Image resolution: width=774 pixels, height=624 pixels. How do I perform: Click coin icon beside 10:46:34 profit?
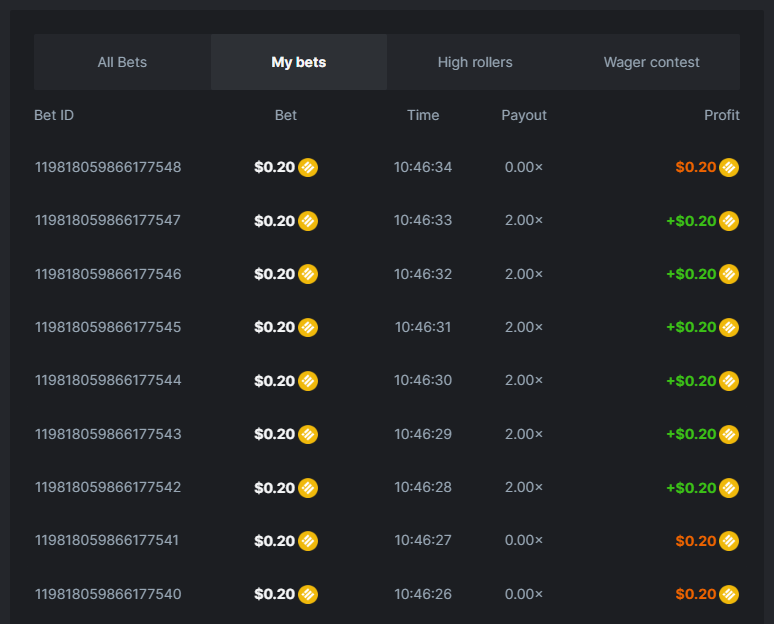[x=729, y=167]
